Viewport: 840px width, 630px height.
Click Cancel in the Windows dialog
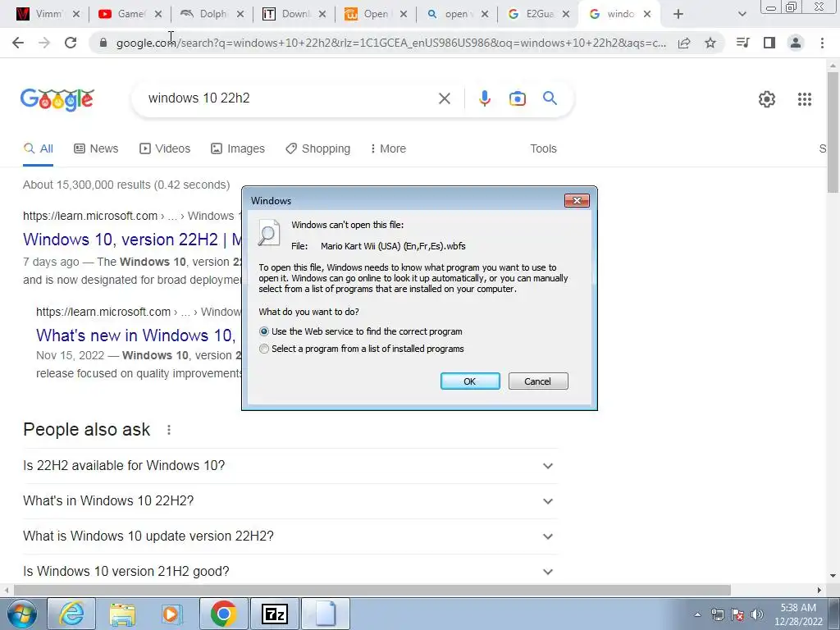538,381
